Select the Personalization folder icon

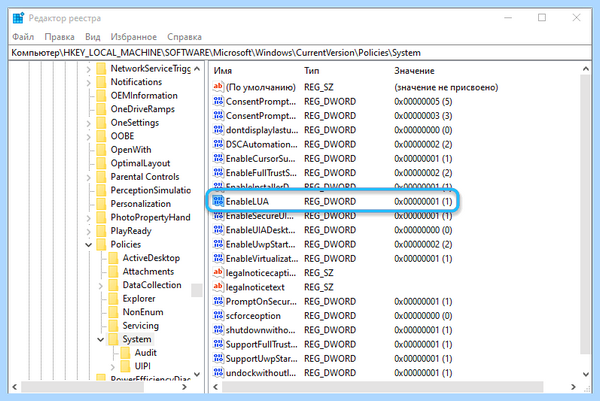(x=101, y=204)
